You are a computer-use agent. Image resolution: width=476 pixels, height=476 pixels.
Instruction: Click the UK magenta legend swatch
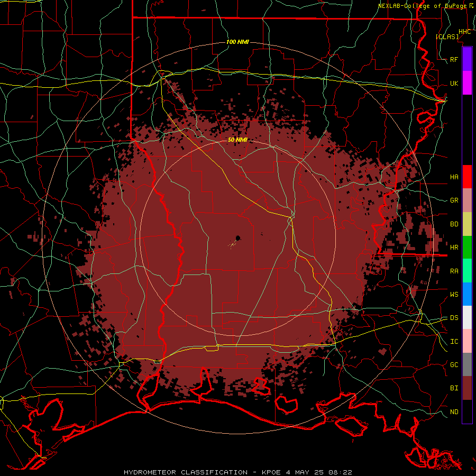point(467,83)
